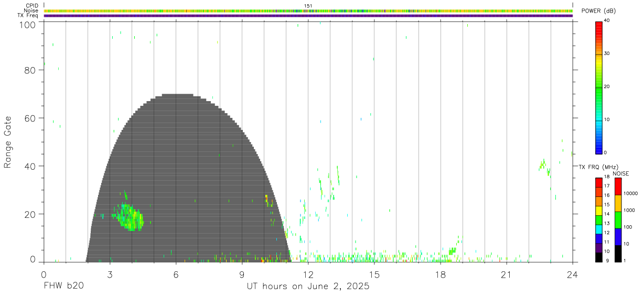Click the FHW b20 radar beam label

pos(63,287)
